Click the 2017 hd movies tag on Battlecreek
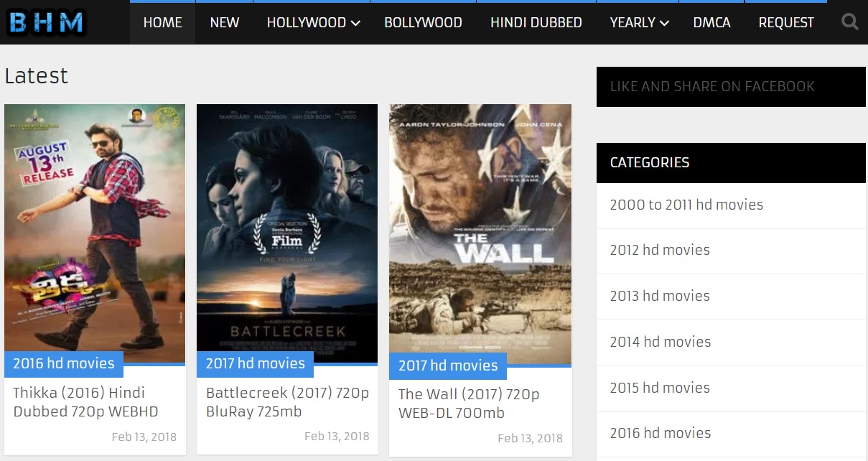The image size is (868, 461). coord(256,363)
